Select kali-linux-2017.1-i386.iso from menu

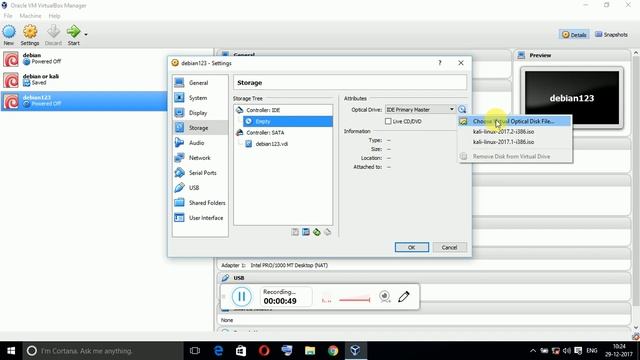[514, 142]
